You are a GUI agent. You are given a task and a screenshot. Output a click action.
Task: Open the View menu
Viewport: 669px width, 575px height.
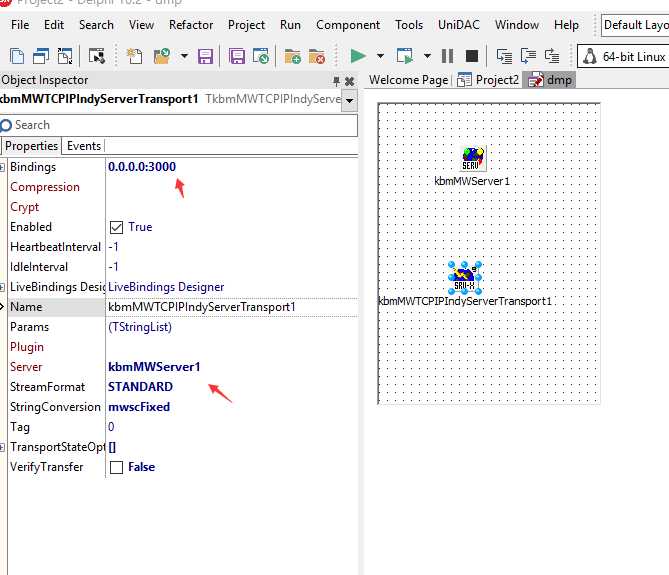[141, 25]
